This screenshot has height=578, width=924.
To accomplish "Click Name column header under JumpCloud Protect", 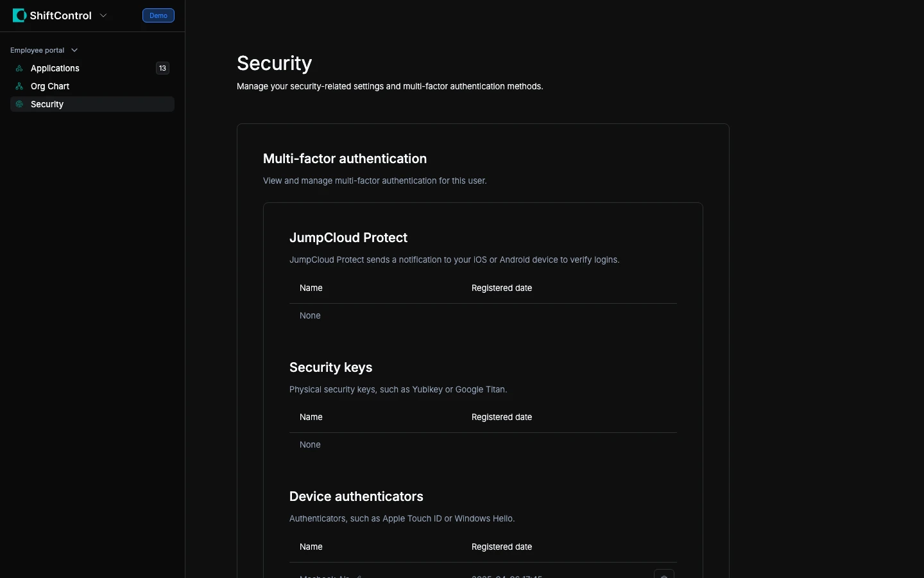I will tap(311, 288).
